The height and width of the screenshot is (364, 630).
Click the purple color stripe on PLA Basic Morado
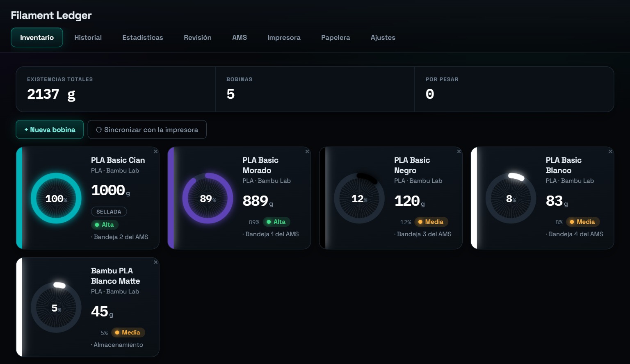(x=171, y=198)
